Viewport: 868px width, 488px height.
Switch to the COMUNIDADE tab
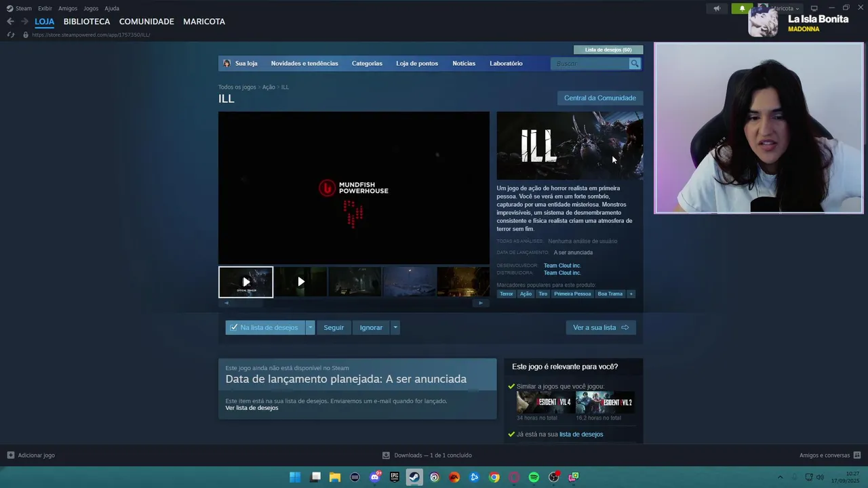(x=146, y=22)
